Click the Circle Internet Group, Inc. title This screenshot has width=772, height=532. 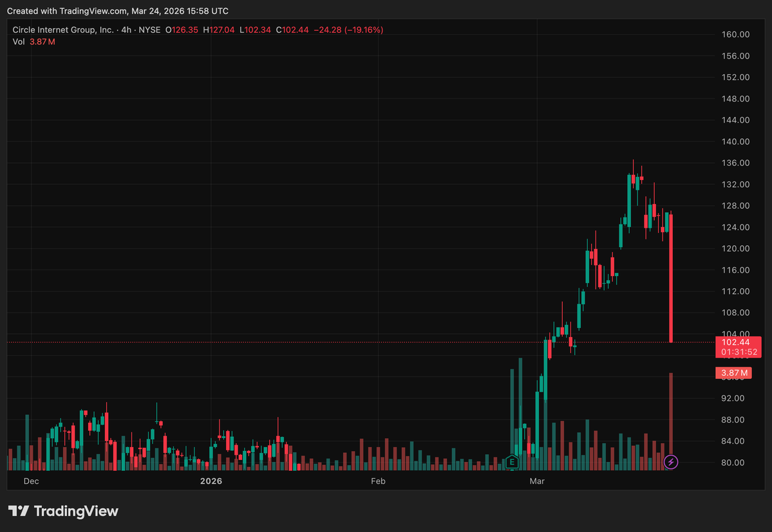coord(63,30)
